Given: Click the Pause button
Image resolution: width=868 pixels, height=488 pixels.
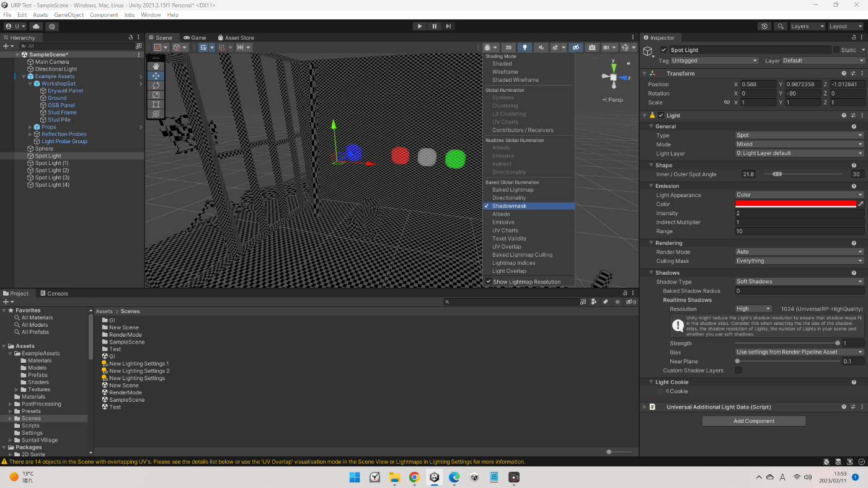Looking at the screenshot, I should [434, 26].
